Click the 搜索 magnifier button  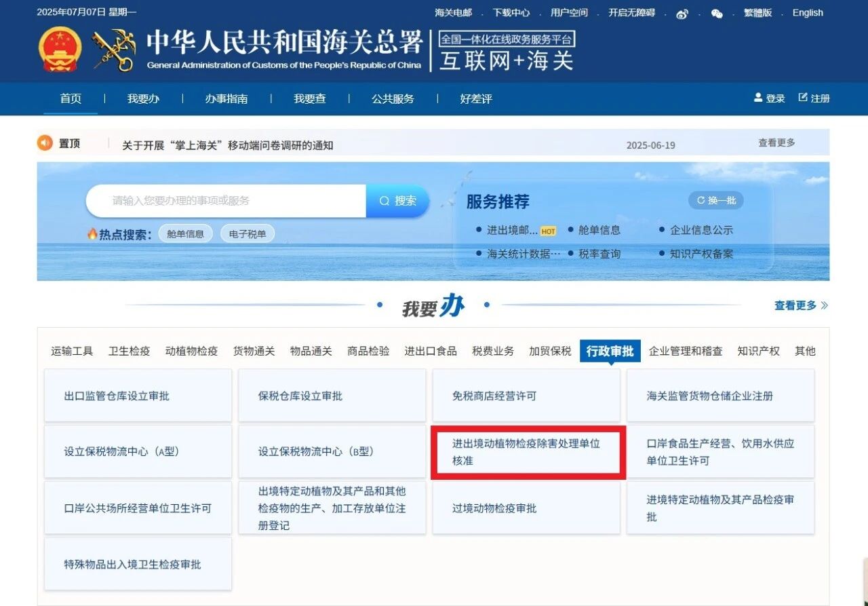pos(397,201)
